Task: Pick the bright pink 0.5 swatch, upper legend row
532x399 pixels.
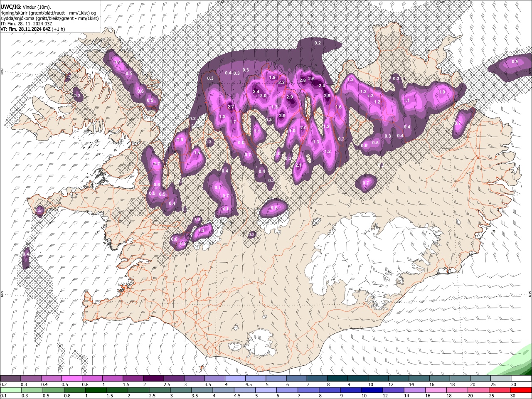Action: coord(71,379)
